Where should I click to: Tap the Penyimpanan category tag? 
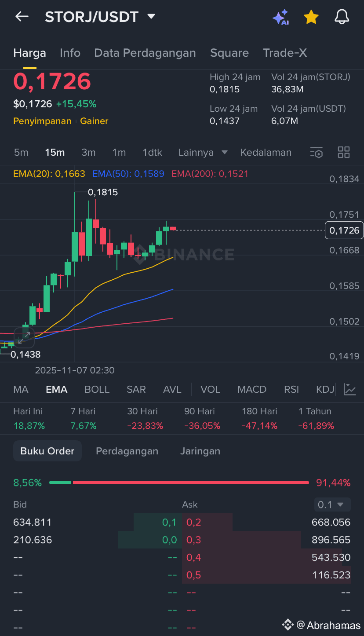(x=42, y=121)
